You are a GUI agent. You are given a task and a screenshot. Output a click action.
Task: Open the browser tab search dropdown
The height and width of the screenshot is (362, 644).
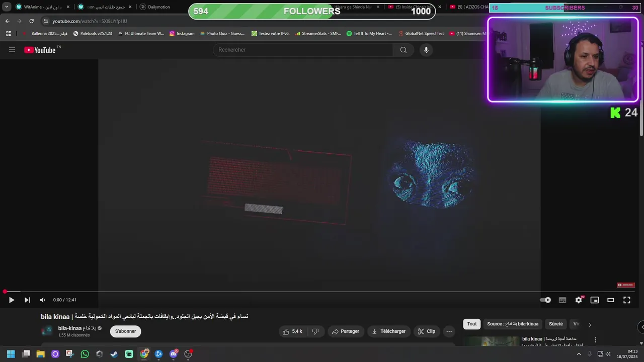click(x=7, y=7)
